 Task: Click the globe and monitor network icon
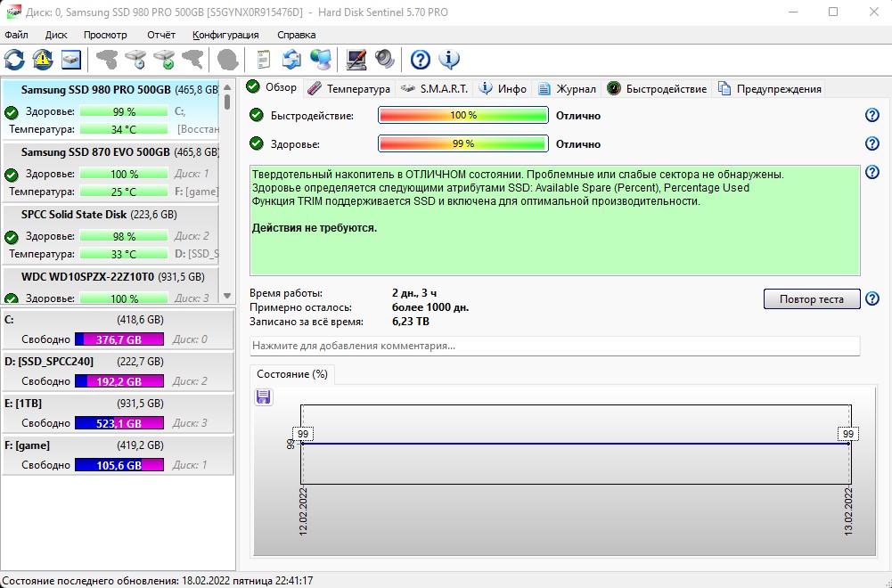pyautogui.click(x=321, y=59)
